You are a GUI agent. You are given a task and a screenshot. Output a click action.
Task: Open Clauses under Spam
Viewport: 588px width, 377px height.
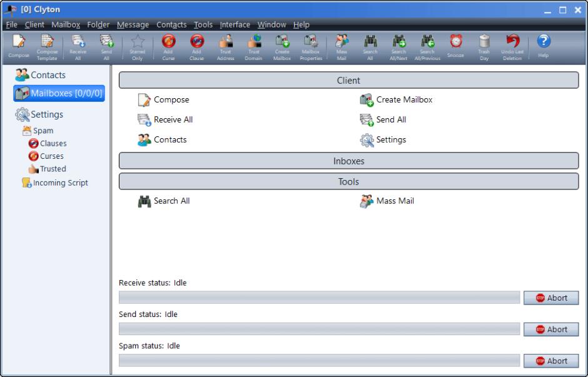pyautogui.click(x=48, y=143)
